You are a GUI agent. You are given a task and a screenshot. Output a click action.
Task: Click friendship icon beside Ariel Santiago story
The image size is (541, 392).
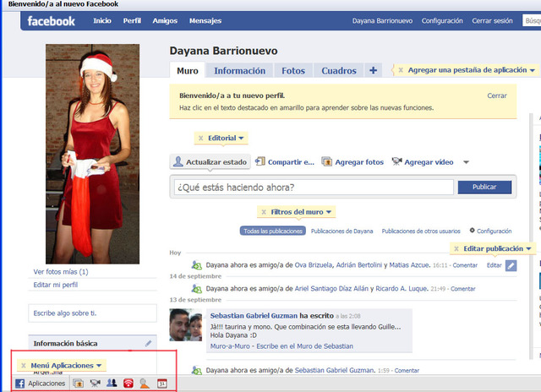click(x=197, y=289)
